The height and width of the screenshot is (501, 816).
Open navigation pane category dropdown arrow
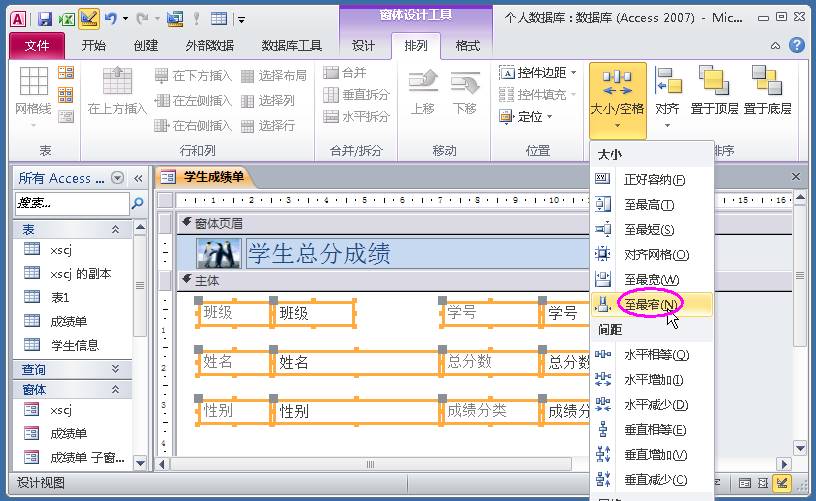[118, 178]
